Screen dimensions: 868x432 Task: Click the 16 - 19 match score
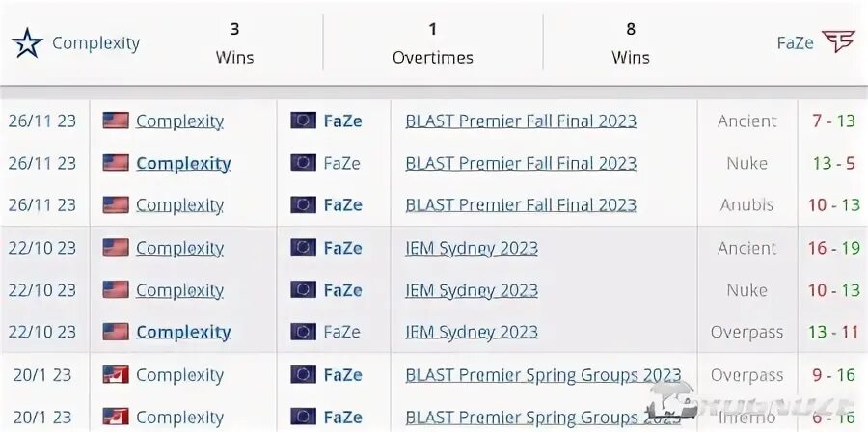[x=833, y=248]
